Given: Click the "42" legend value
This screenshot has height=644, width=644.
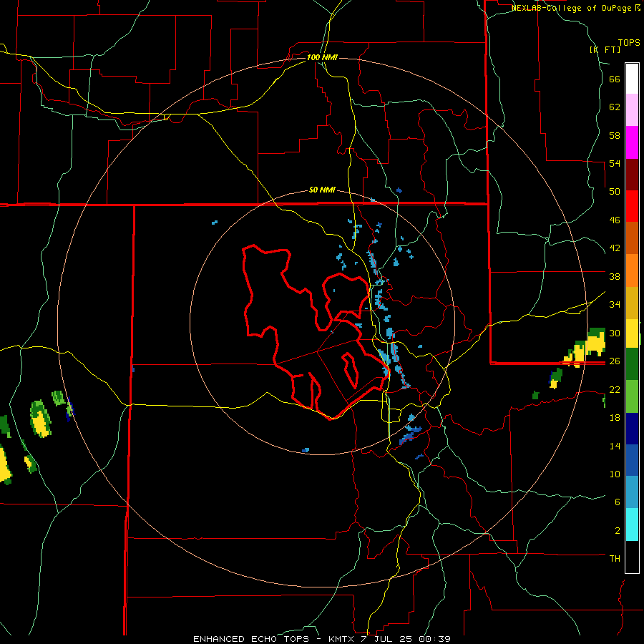Looking at the screenshot, I should click(x=615, y=248).
